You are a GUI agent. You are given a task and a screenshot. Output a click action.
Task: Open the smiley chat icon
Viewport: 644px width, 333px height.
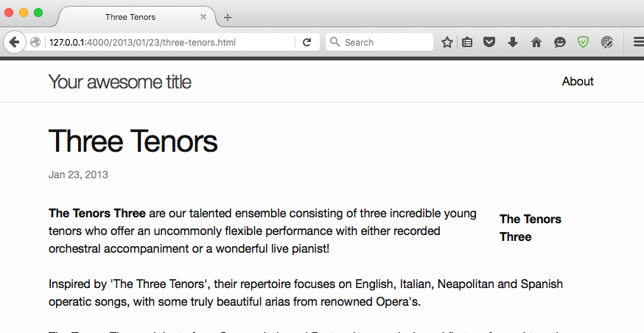560,42
